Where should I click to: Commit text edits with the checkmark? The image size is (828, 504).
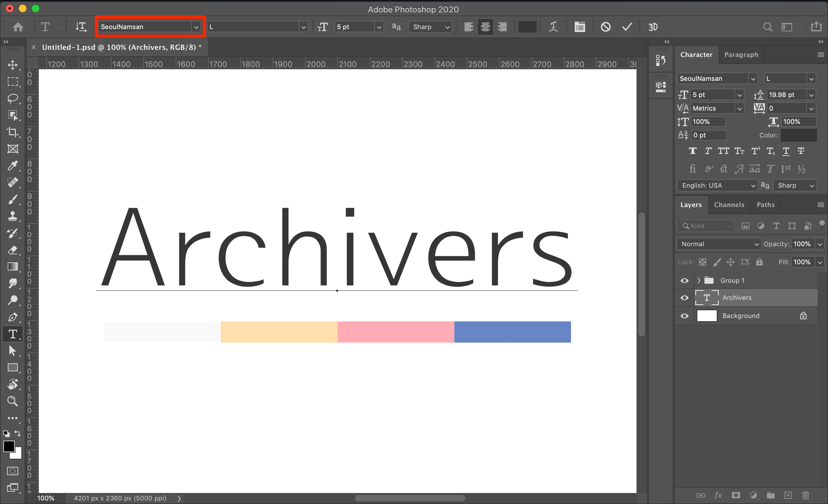(x=627, y=27)
